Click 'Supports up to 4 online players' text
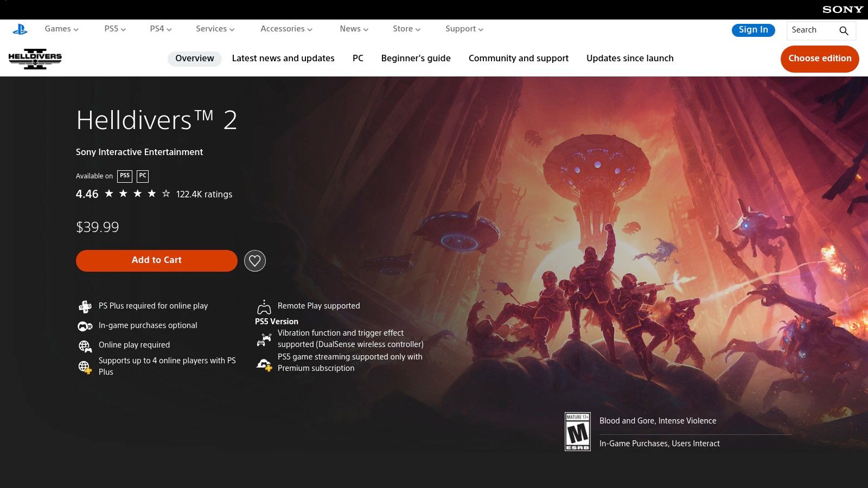Image resolution: width=868 pixels, height=488 pixels. point(167,366)
